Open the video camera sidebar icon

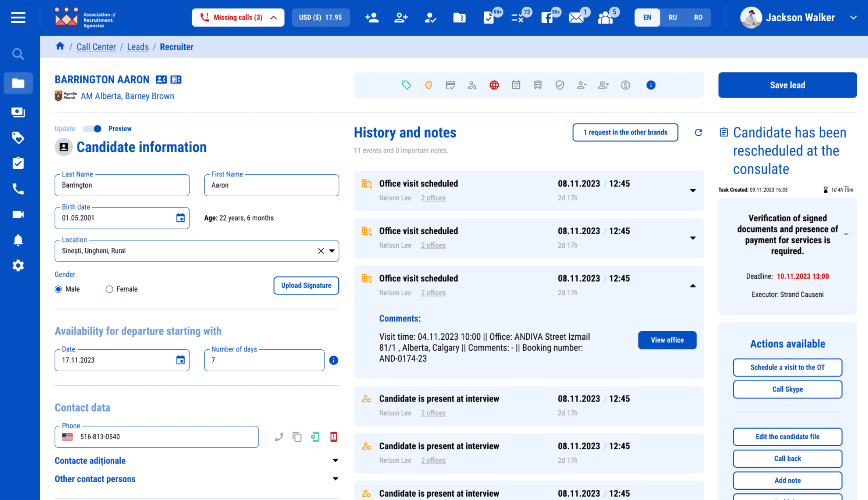pyautogui.click(x=18, y=214)
